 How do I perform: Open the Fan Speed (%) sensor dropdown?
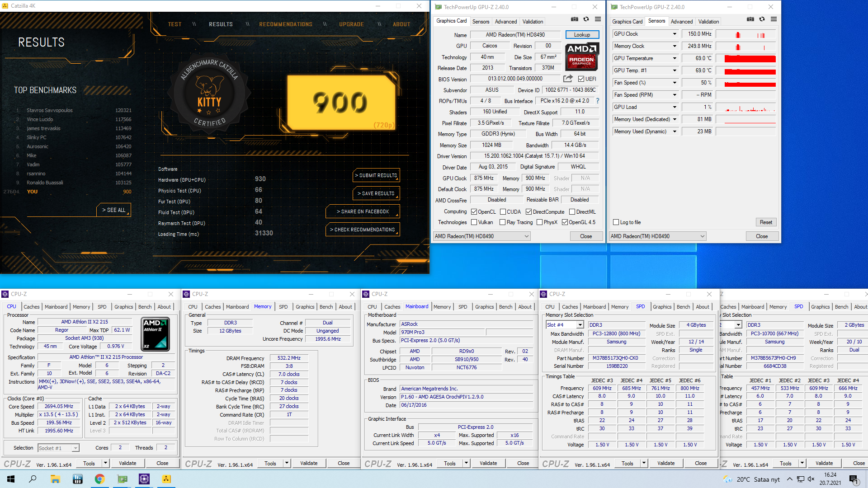click(x=675, y=83)
